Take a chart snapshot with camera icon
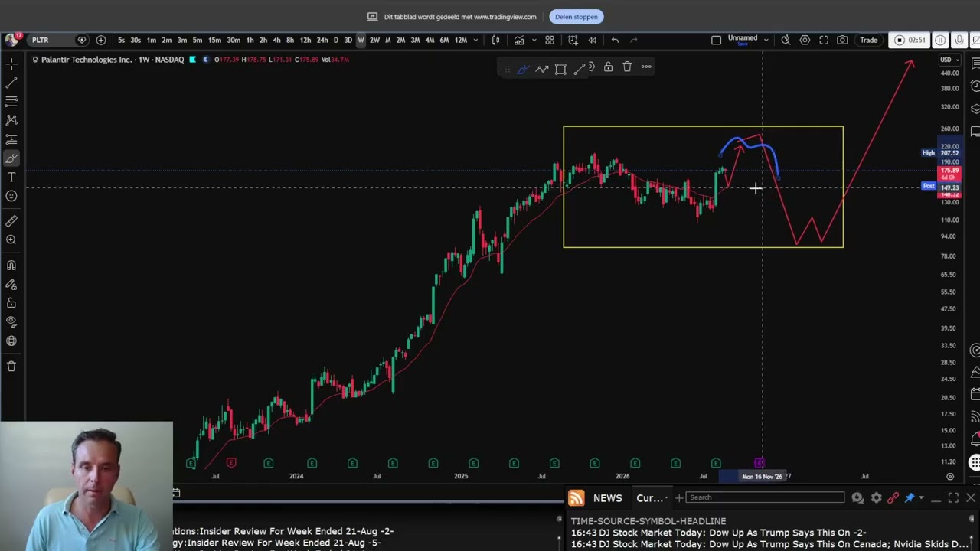 842,40
